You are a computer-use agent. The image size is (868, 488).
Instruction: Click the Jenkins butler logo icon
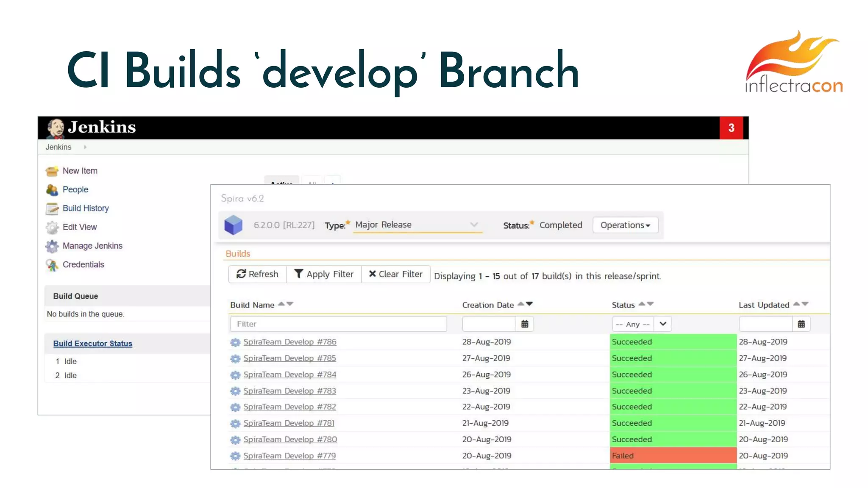[x=56, y=128]
